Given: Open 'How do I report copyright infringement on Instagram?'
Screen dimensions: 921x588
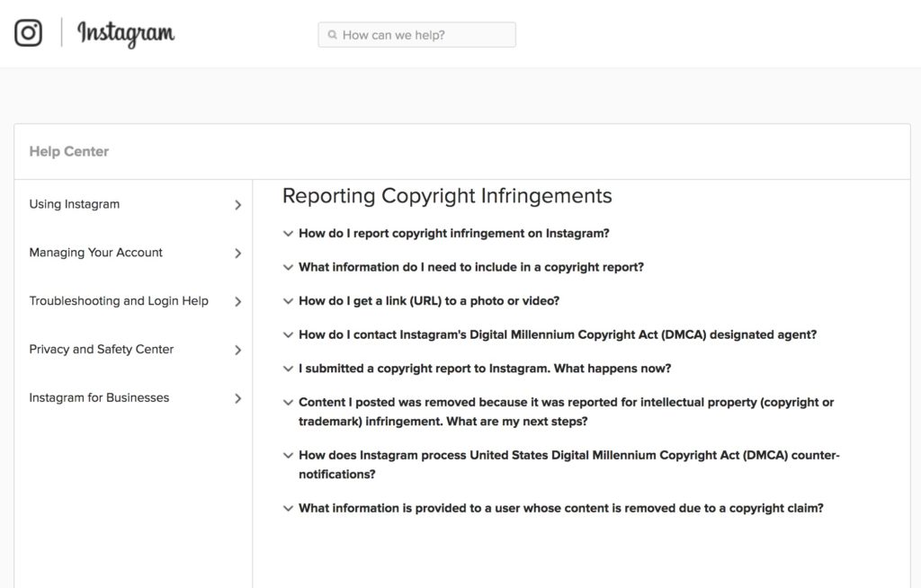Looking at the screenshot, I should (x=454, y=233).
